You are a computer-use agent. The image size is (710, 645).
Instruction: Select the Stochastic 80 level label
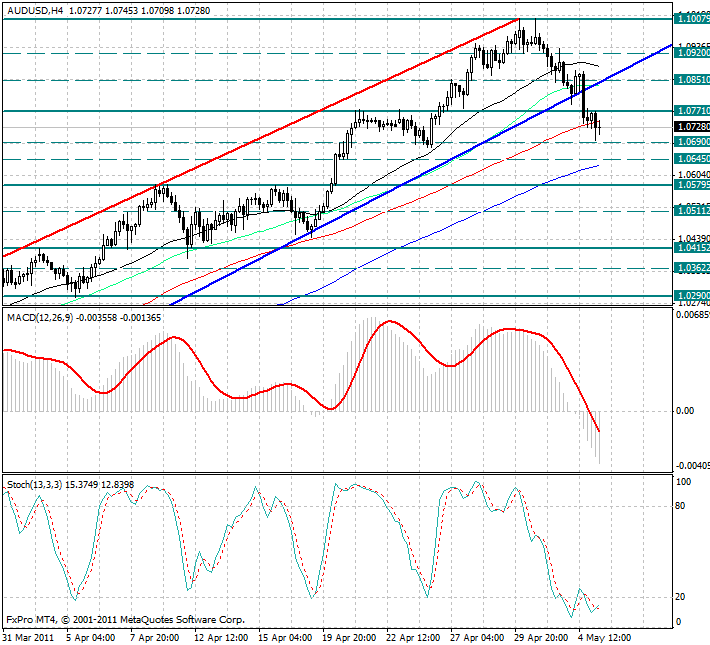point(680,506)
